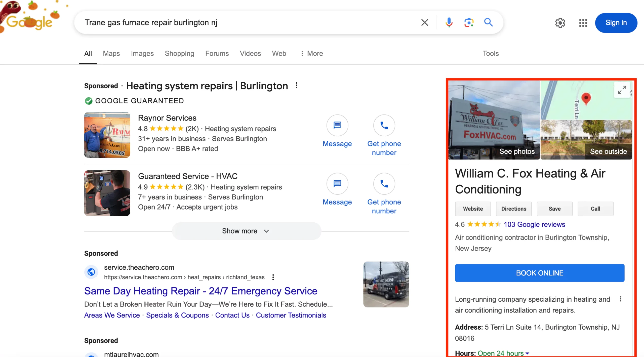
Task: Switch to the Maps tab
Action: pyautogui.click(x=111, y=53)
